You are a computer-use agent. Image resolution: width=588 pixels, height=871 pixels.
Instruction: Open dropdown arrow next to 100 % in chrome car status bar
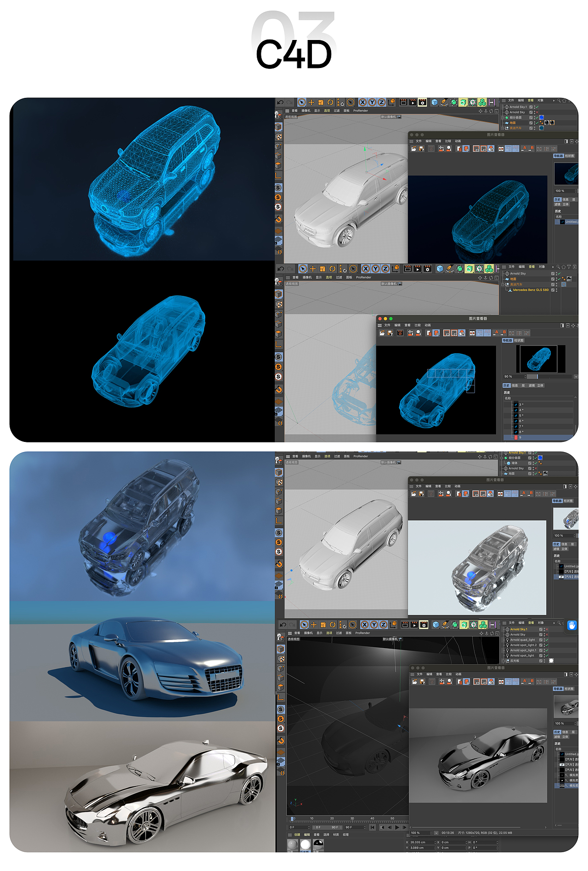pyautogui.click(x=436, y=833)
